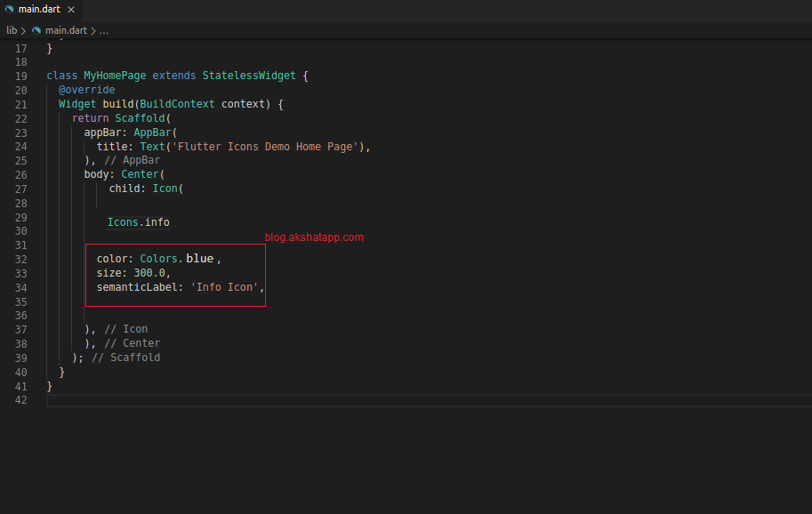Click the Dart flame icon on the main.dart tab
This screenshot has width=812, height=514.
click(9, 11)
